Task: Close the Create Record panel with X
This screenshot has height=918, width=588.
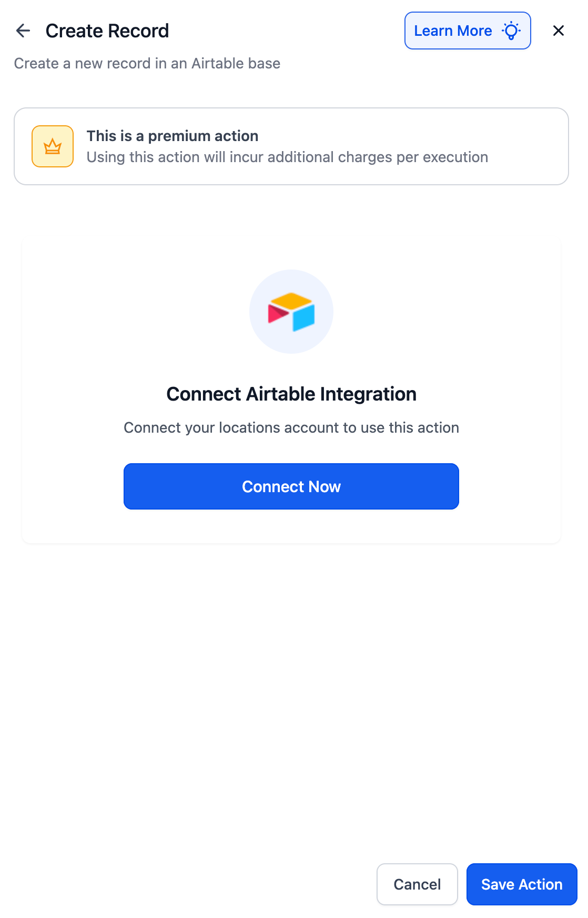Action: coord(559,31)
